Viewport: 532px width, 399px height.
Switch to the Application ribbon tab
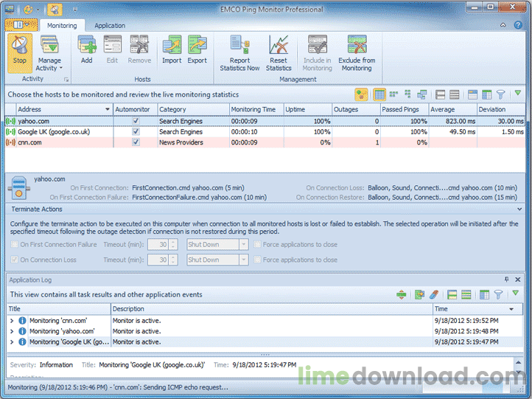[110, 24]
